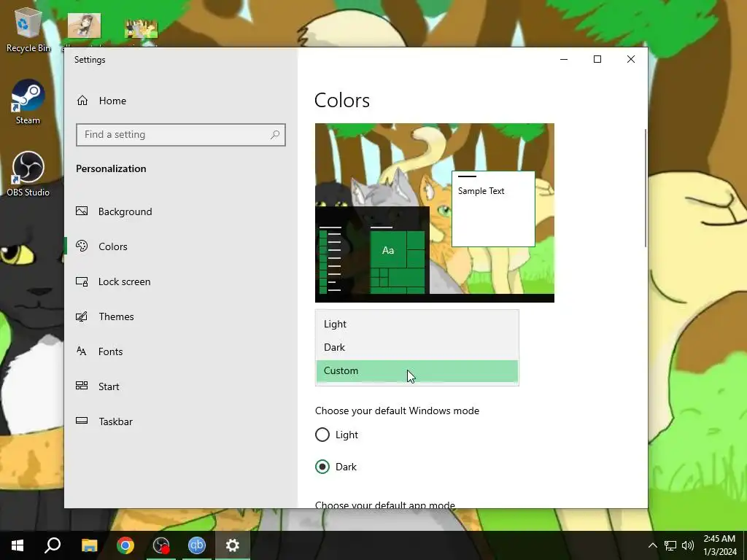The image size is (747, 560).
Task: Open the Windows Start menu button
Action: (x=18, y=545)
